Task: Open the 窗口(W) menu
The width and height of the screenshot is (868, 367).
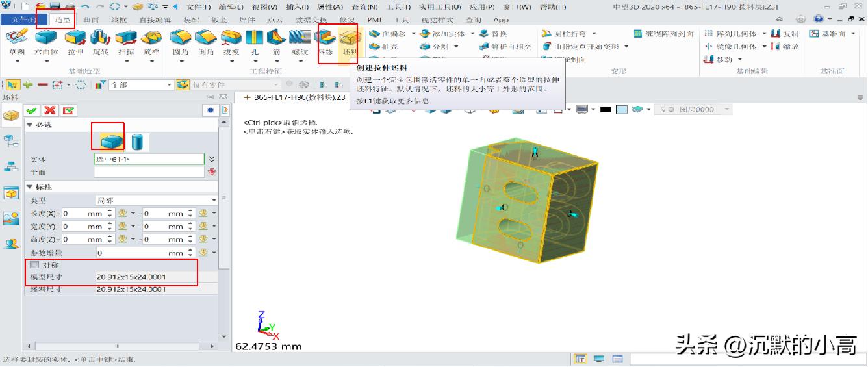Action: [517, 7]
